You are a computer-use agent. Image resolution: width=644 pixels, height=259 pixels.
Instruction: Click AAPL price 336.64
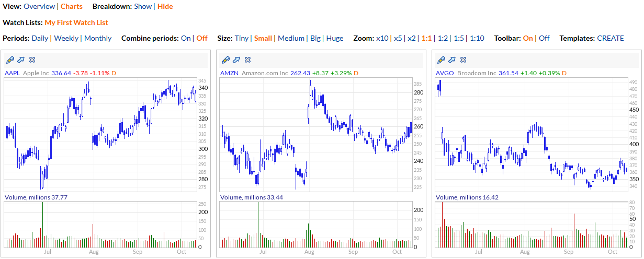61,73
